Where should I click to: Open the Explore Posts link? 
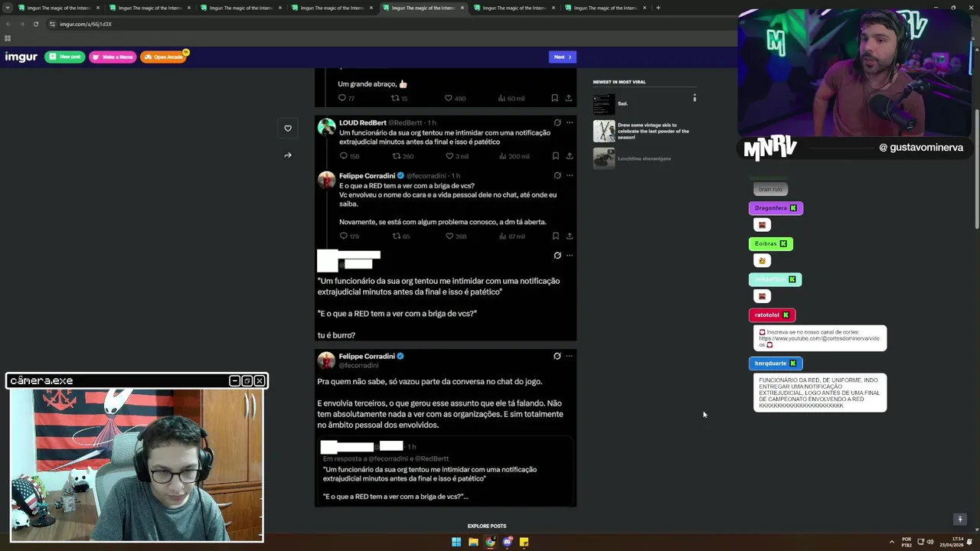(487, 526)
